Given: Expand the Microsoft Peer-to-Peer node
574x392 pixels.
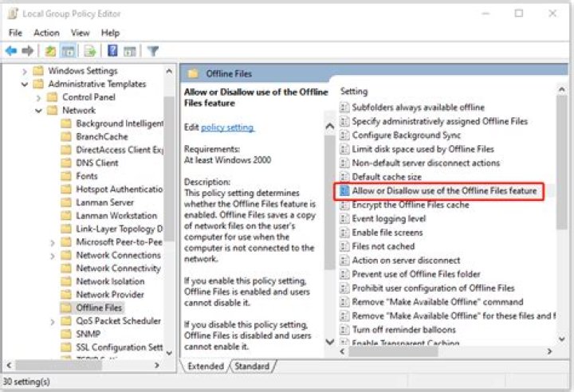Looking at the screenshot, I should [x=53, y=243].
